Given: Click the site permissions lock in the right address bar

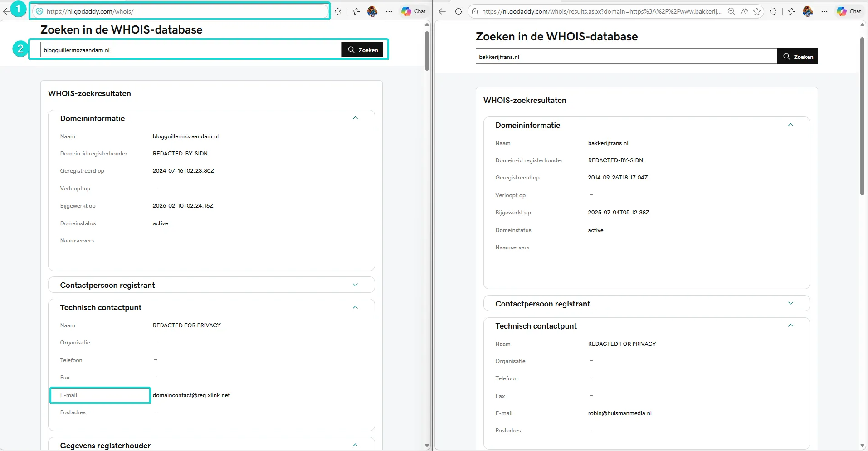Looking at the screenshot, I should (x=474, y=11).
